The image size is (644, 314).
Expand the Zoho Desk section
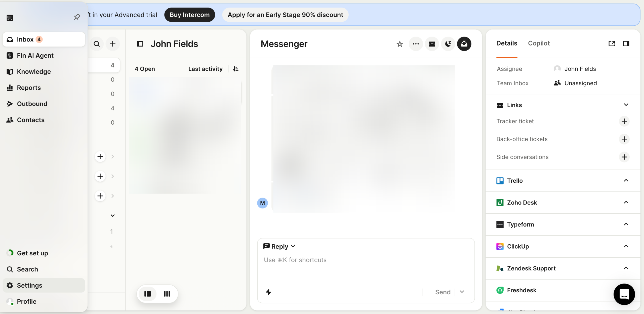pos(626,203)
